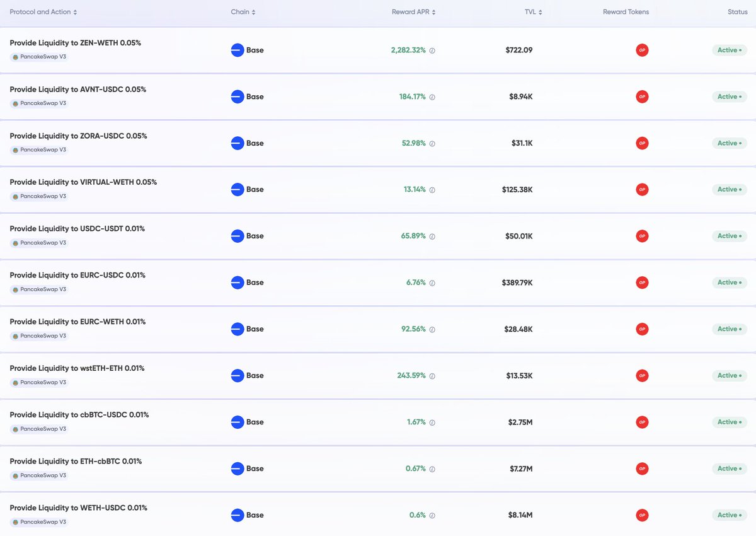Open Provide Liquidity to EURC-WETH 0.01%
756x536 pixels.
[77, 322]
